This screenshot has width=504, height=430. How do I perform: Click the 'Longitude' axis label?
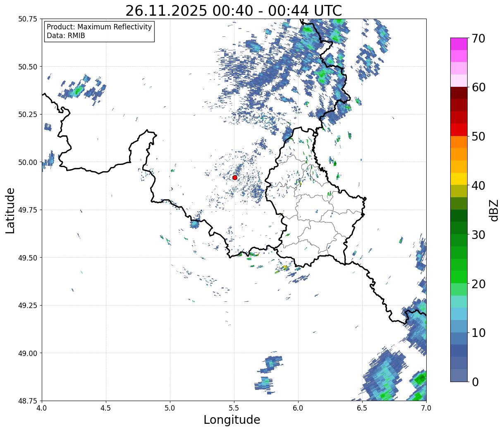(x=232, y=420)
